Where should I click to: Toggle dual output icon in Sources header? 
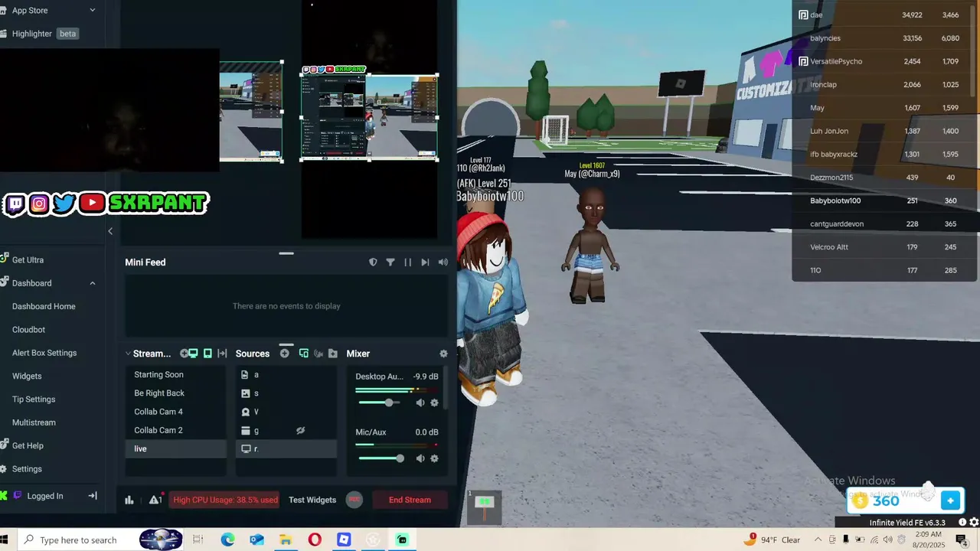[x=304, y=354]
